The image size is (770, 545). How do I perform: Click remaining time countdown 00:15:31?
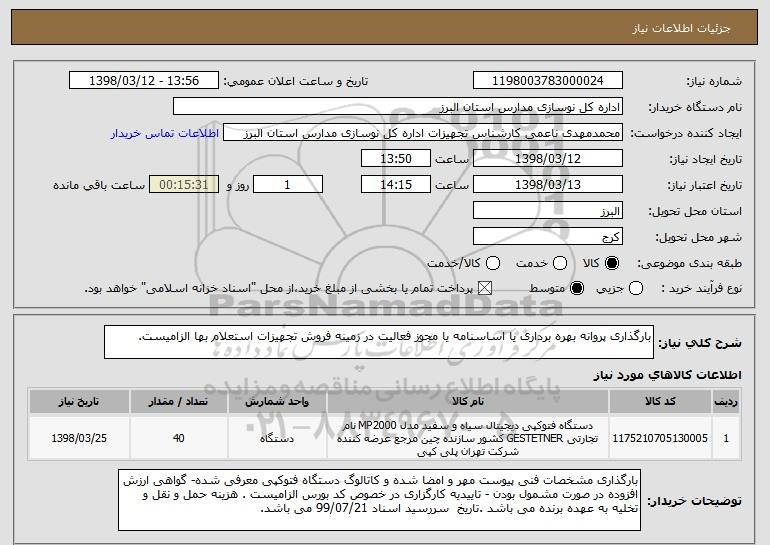pyautogui.click(x=184, y=185)
